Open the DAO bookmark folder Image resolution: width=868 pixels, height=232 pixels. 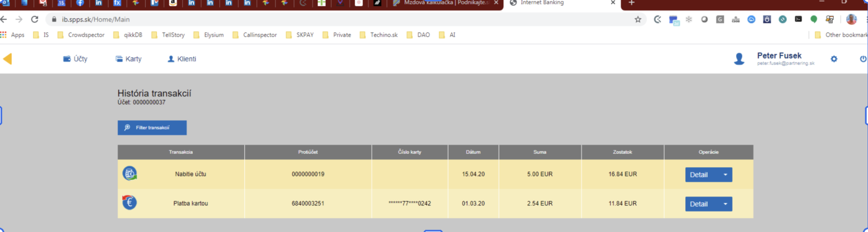pos(418,35)
